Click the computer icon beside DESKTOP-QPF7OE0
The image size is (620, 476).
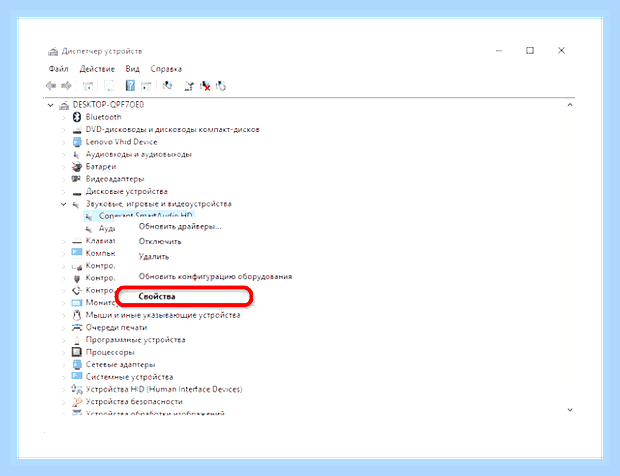[64, 105]
